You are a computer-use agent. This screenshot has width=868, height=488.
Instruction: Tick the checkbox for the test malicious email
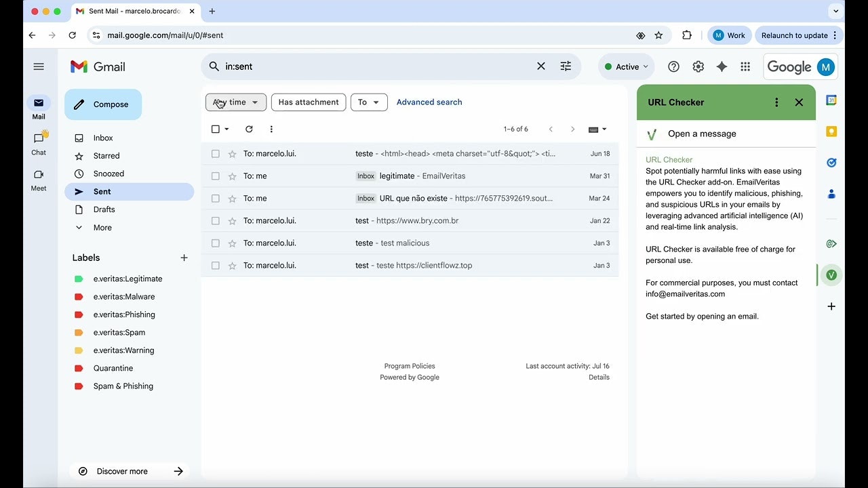216,243
